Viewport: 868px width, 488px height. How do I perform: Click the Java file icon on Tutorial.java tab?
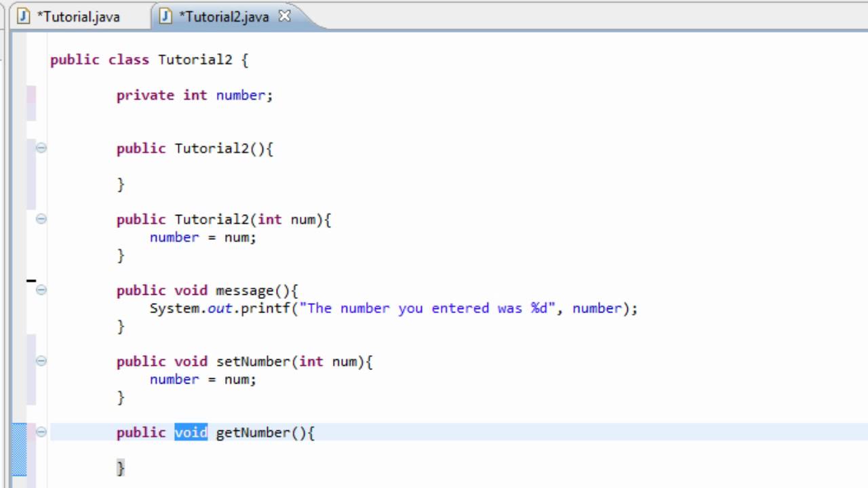(x=24, y=17)
